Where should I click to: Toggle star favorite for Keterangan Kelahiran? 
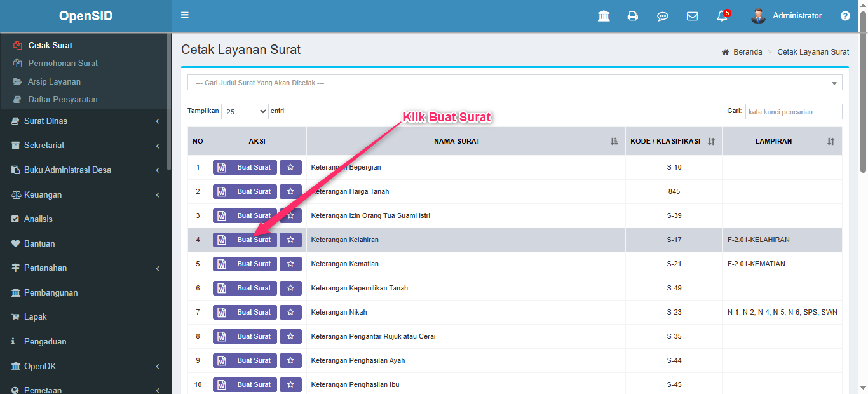coord(290,240)
